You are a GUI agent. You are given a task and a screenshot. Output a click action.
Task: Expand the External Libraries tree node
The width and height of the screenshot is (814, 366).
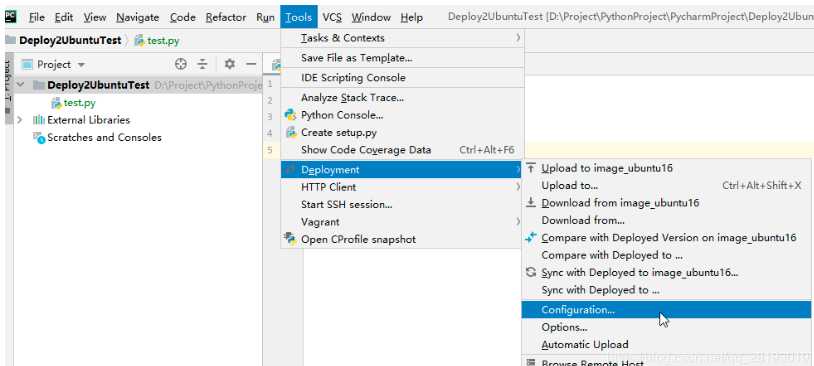20,120
